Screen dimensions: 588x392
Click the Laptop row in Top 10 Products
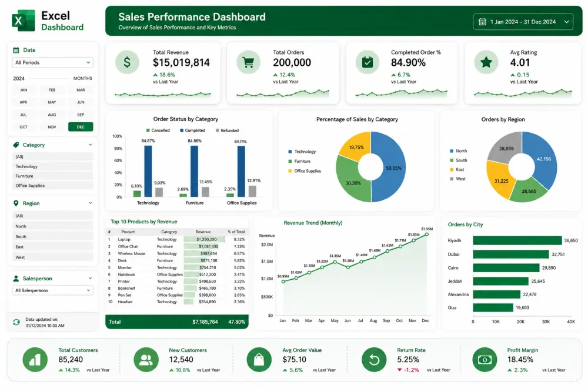177,239
